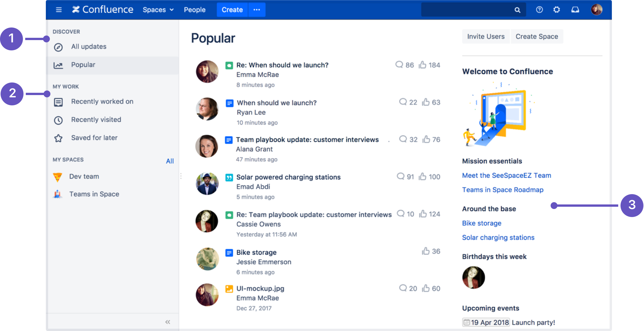Toggle the settings gear icon

click(557, 9)
